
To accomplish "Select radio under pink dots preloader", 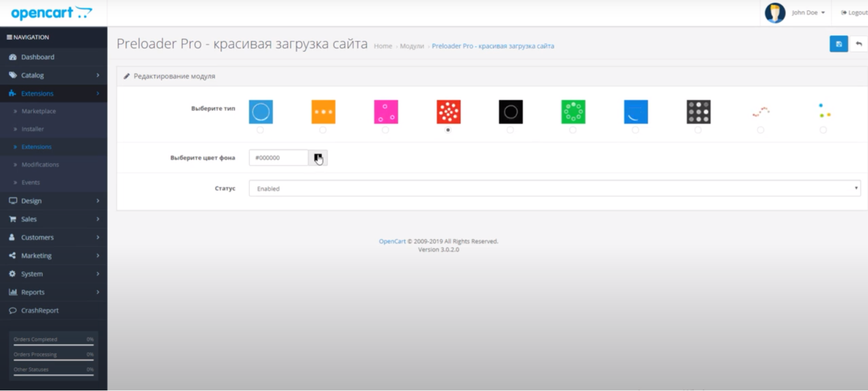I will pyautogui.click(x=385, y=130).
